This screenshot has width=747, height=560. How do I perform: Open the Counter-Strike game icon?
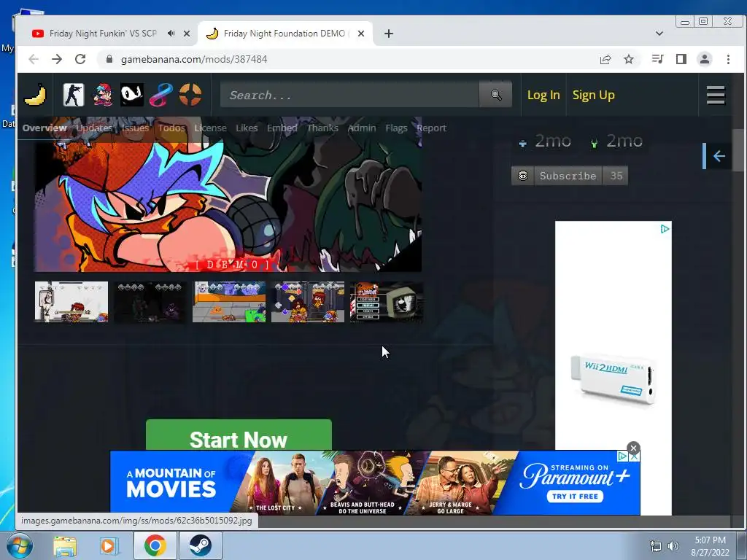tap(74, 95)
